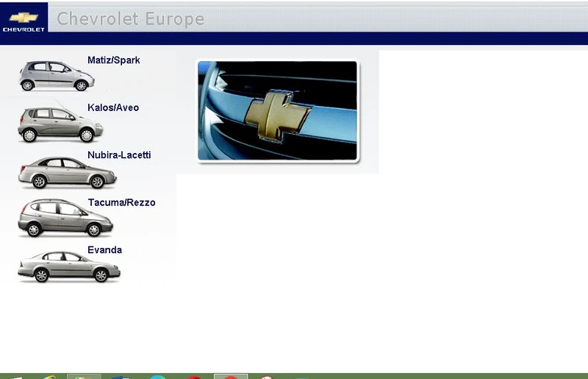Viewport: 588px width, 379px height.
Task: Open the Nubira-Lacetti model link
Action: pyautogui.click(x=119, y=155)
